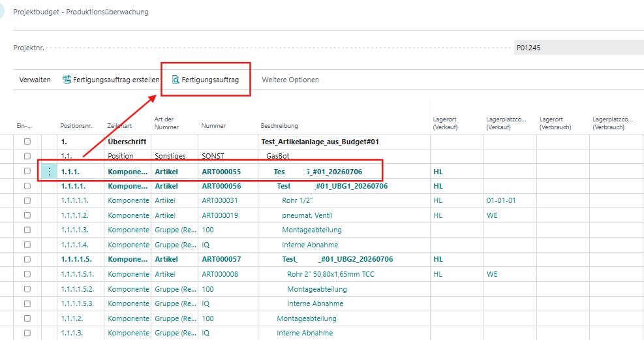
Task: Select number cell ART000055
Action: click(221, 172)
